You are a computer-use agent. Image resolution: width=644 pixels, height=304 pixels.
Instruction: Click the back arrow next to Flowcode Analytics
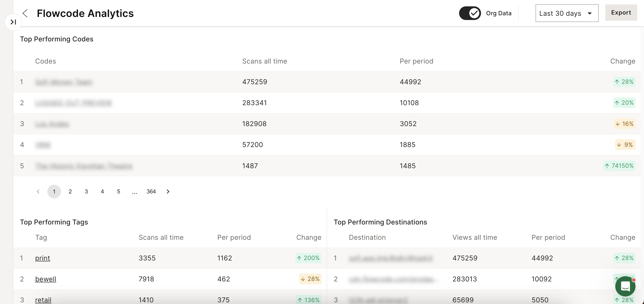click(25, 13)
